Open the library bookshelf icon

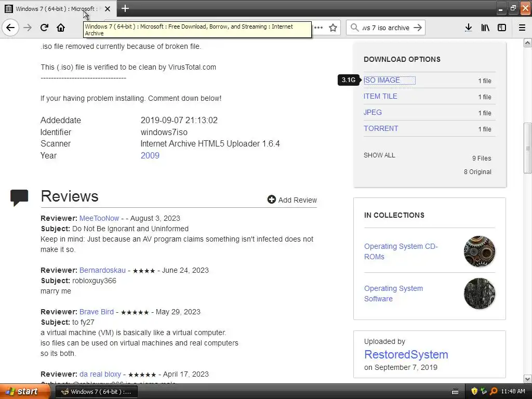485,28
